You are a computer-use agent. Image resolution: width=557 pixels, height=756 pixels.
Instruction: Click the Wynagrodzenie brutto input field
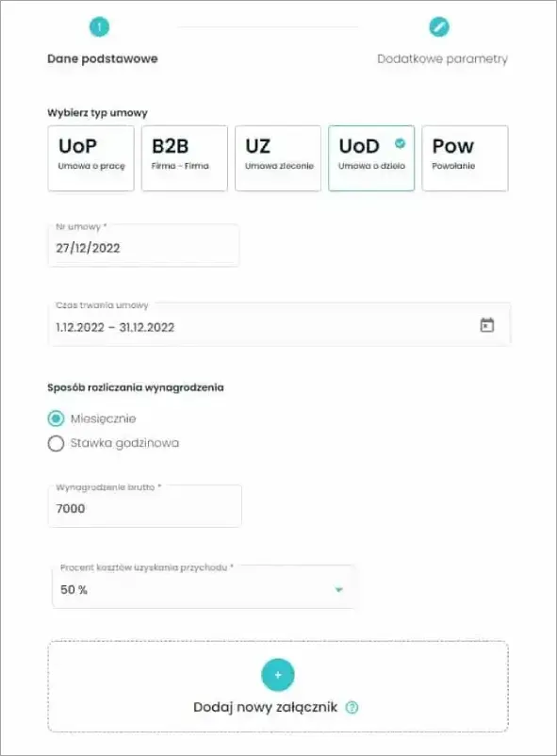[x=145, y=506]
